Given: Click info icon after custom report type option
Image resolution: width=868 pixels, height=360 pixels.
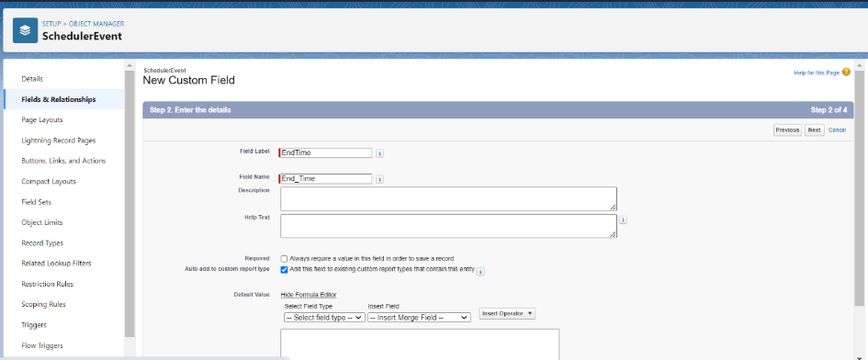Looking at the screenshot, I should (x=480, y=272).
